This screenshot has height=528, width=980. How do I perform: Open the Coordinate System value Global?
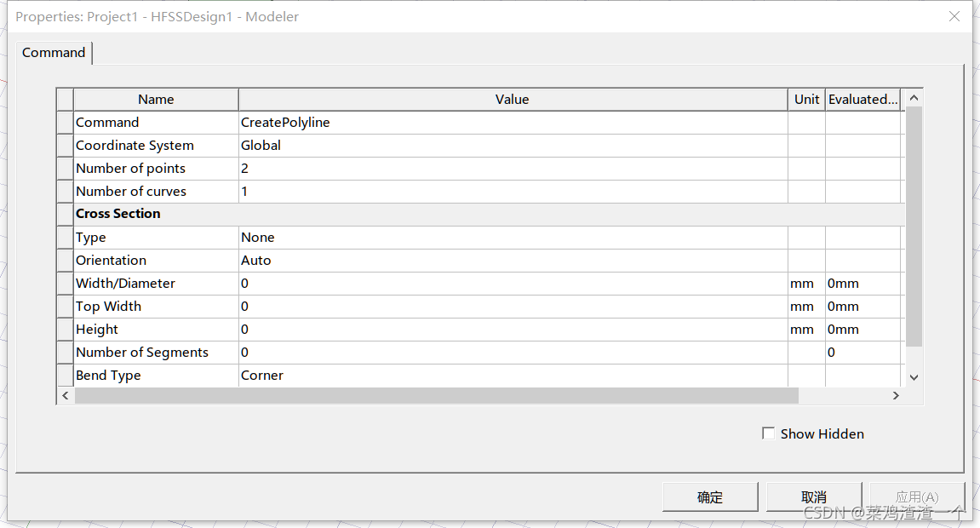pyautogui.click(x=513, y=146)
